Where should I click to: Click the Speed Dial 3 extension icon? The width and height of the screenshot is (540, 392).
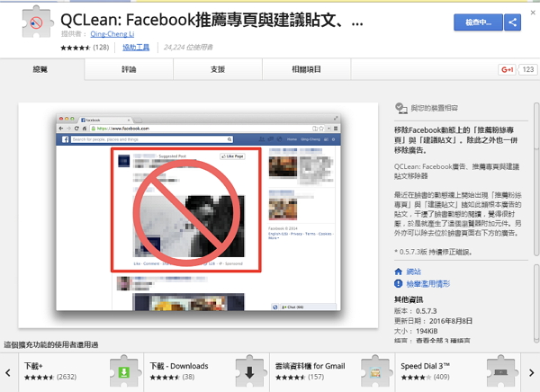pyautogui.click(x=499, y=370)
